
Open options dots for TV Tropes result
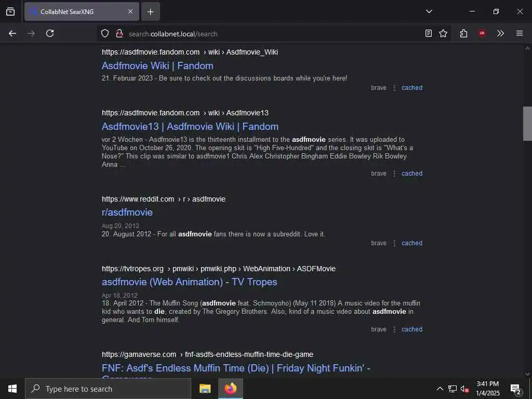click(394, 329)
